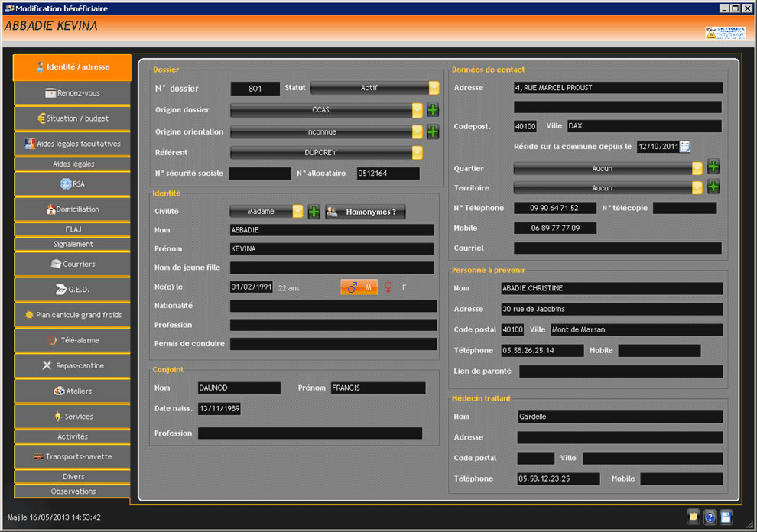
Task: Click the save floppy disk icon
Action: click(x=726, y=517)
